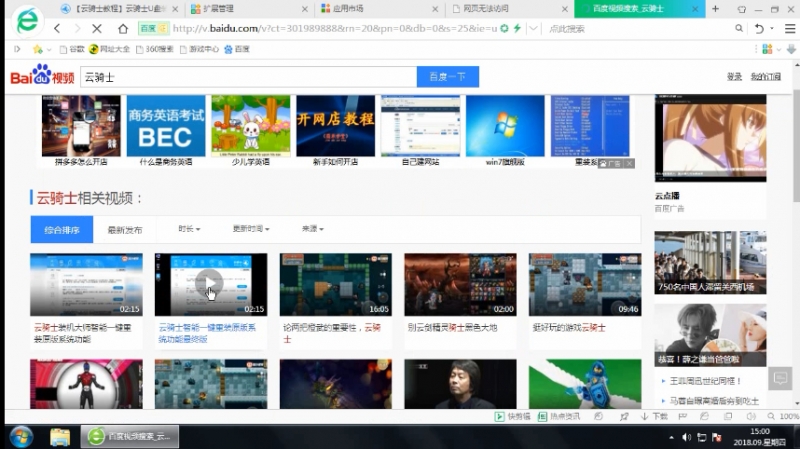
Task: Open the 16:05 game video thumbnail
Action: coord(336,284)
